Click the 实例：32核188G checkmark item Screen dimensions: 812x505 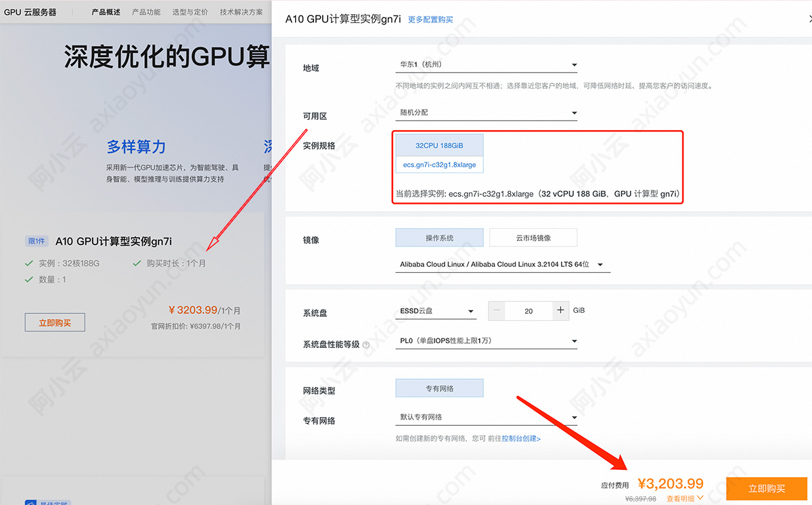(62, 263)
